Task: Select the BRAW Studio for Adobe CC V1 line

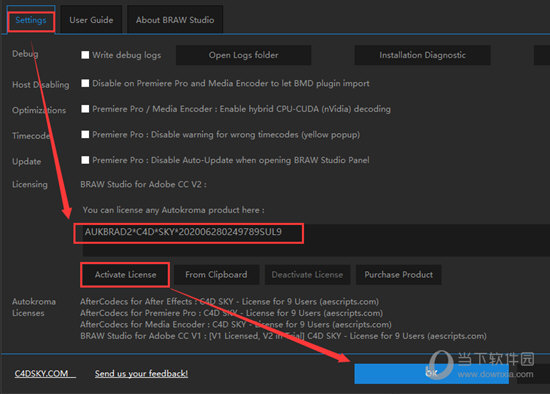Action: [283, 336]
